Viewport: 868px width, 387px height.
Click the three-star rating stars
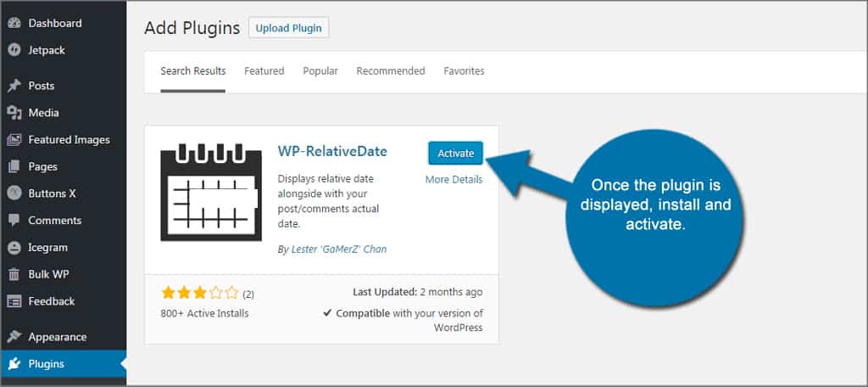pos(200,293)
